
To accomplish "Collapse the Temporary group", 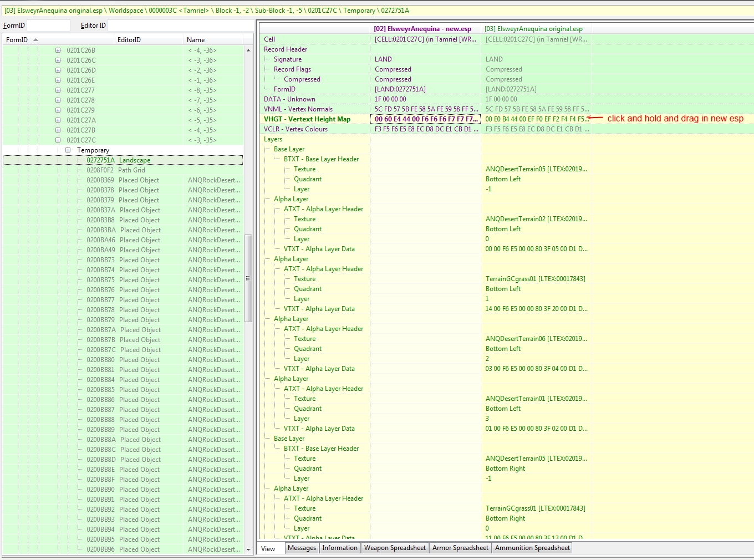I will [68, 150].
